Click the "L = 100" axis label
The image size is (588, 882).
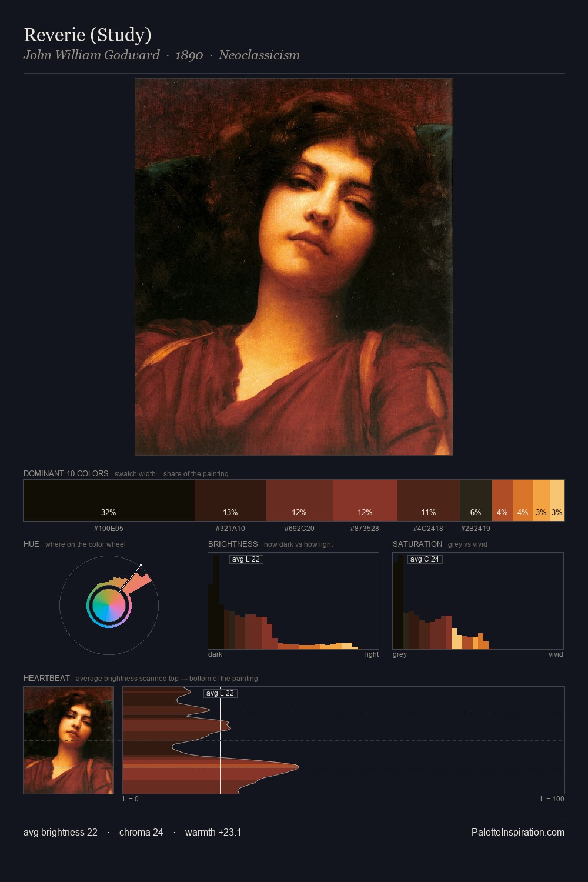click(552, 799)
